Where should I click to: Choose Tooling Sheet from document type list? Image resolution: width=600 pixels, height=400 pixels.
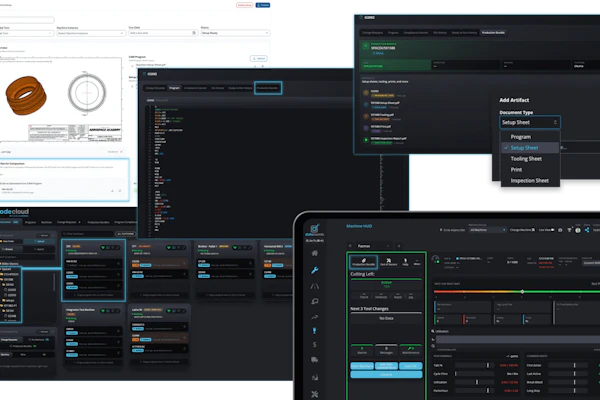point(530,158)
